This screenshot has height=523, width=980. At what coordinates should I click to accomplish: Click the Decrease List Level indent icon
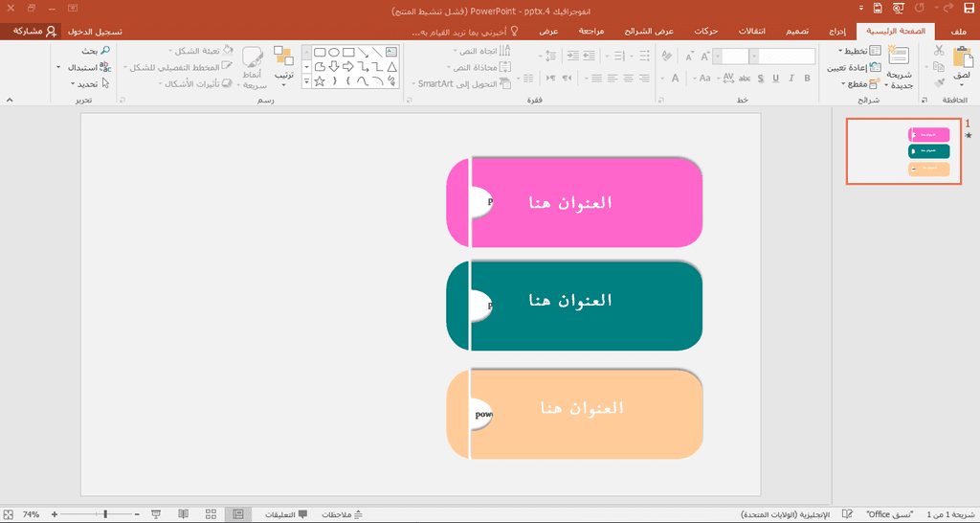point(589,57)
